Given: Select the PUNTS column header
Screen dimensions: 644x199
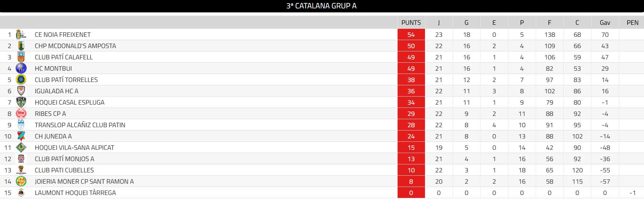Looking at the screenshot, I should coord(411,23).
